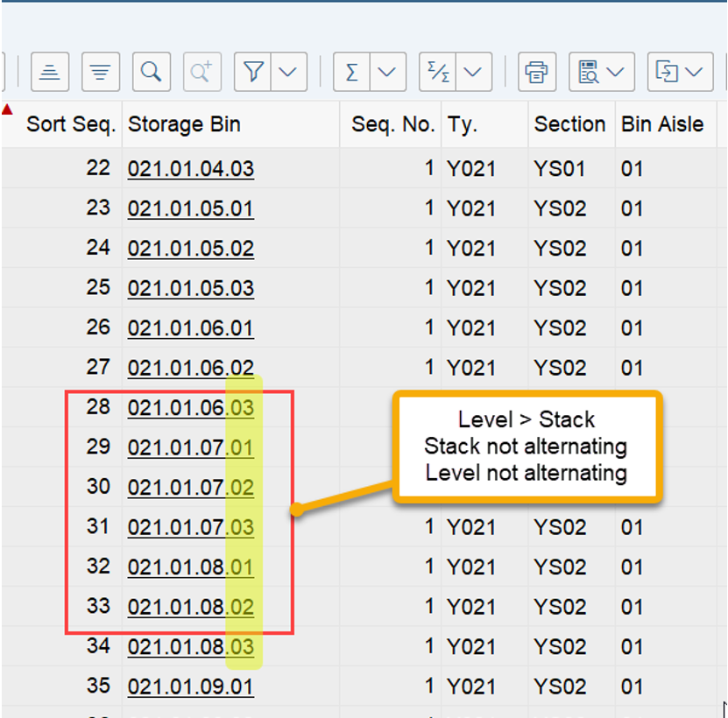Click the Total sigma icon
The image size is (728, 718).
pyautogui.click(x=351, y=72)
